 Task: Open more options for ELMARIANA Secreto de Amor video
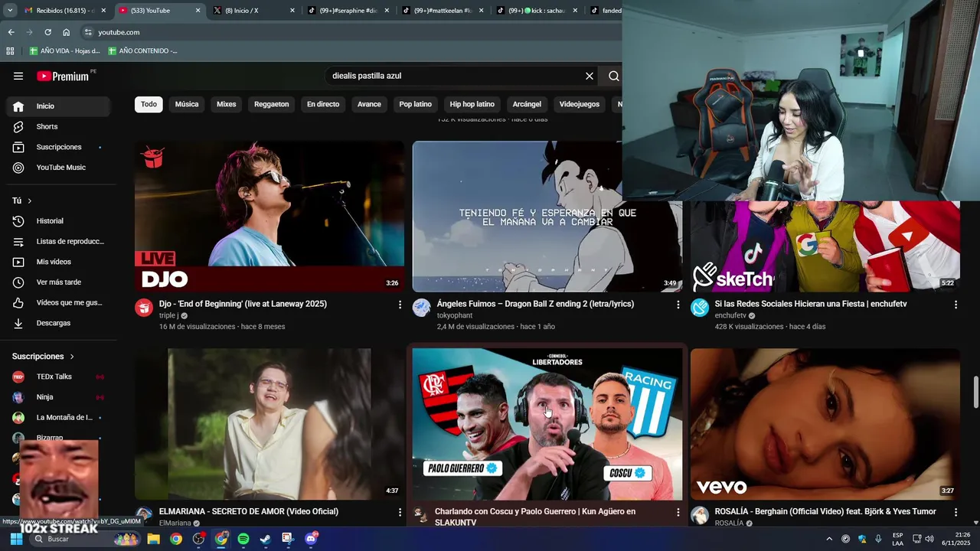(x=400, y=512)
